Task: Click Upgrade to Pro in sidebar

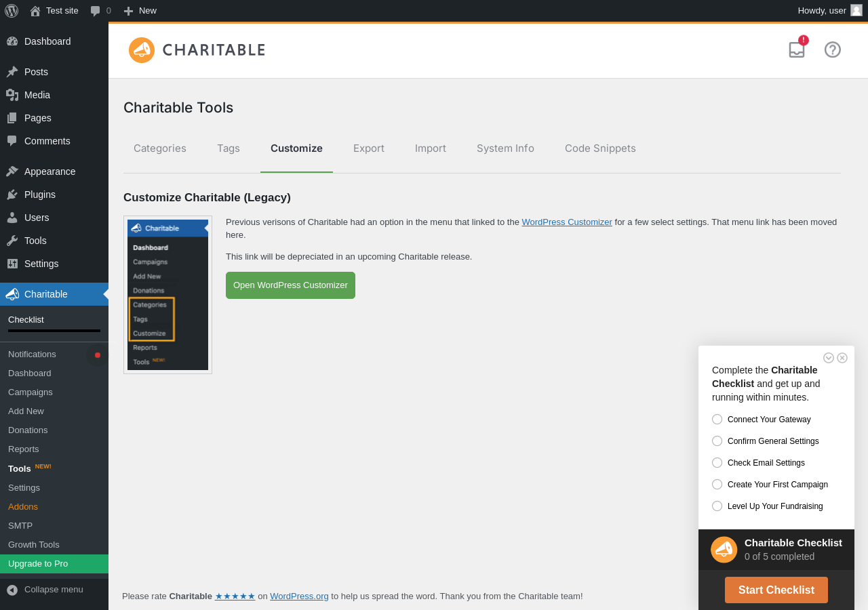Action: tap(54, 564)
